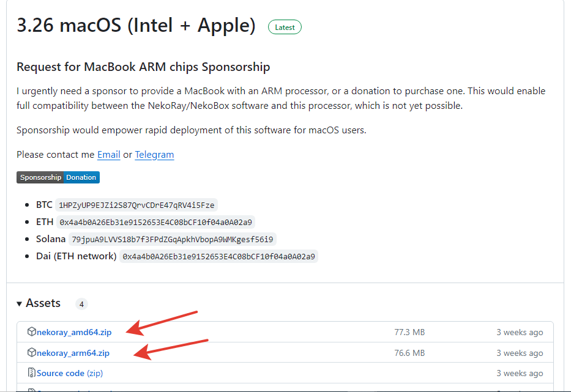This screenshot has height=392, width=571.
Task: Click the gray Sponsorship badge label
Action: tap(40, 177)
